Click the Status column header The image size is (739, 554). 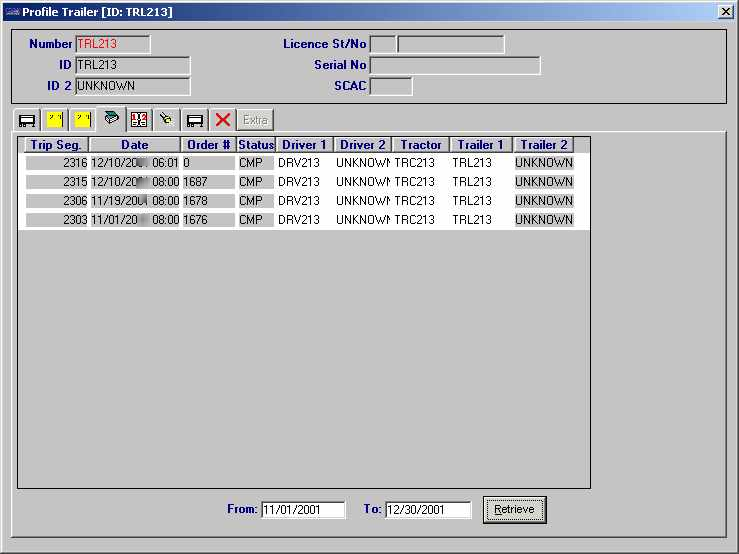(256, 145)
